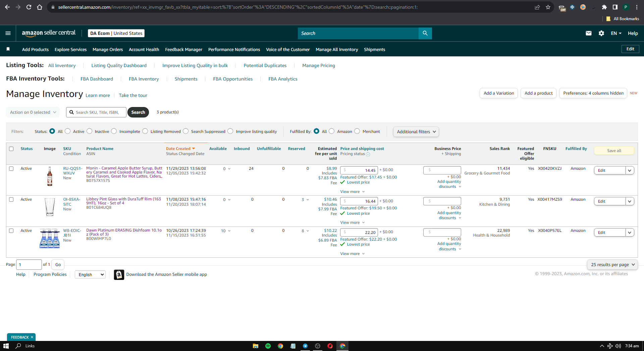Select the Dawn Platinum Dishfoam row checkbox

coord(11,231)
